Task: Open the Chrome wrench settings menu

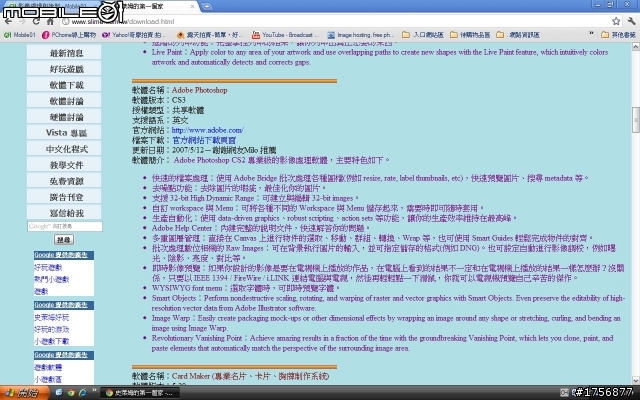Action: [631, 21]
